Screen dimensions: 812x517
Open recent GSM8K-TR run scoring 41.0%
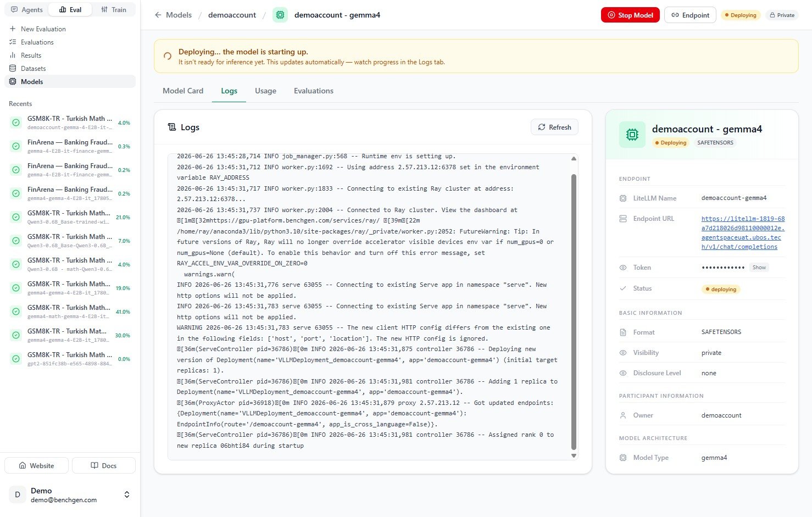70,312
